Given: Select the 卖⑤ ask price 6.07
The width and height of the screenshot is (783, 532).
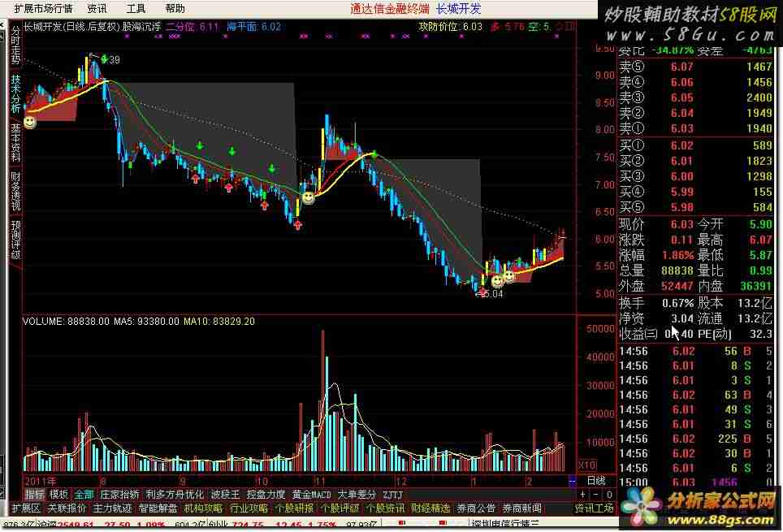Looking at the screenshot, I should click(682, 67).
